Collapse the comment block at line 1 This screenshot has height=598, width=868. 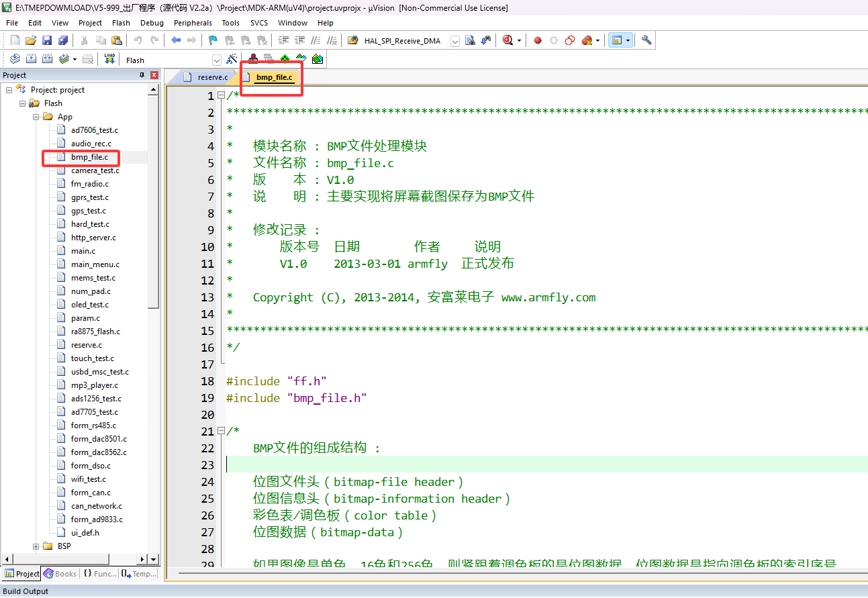(221, 96)
